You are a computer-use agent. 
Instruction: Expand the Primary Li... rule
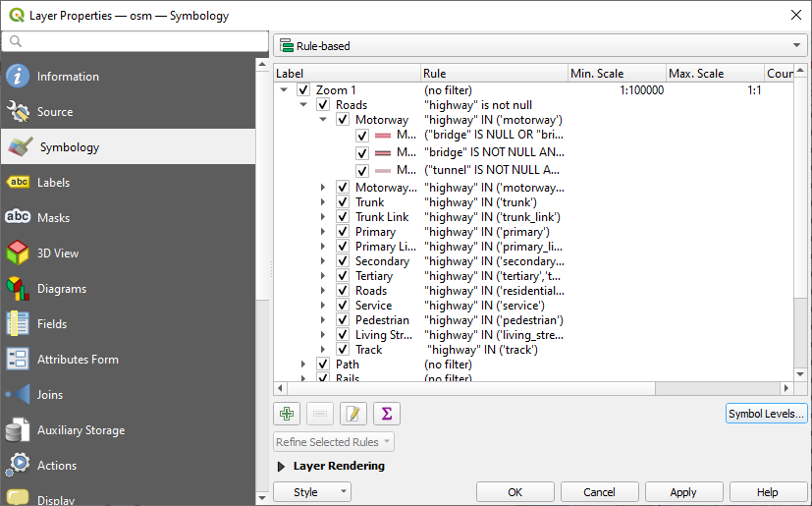click(323, 247)
